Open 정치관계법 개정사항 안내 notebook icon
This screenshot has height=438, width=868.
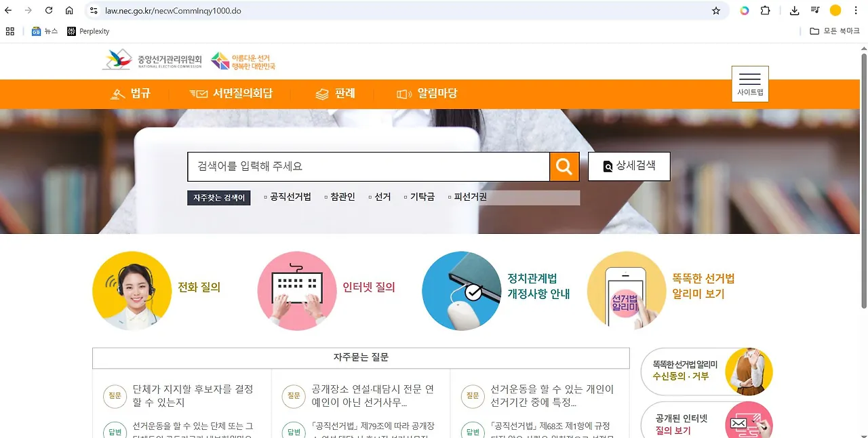461,290
